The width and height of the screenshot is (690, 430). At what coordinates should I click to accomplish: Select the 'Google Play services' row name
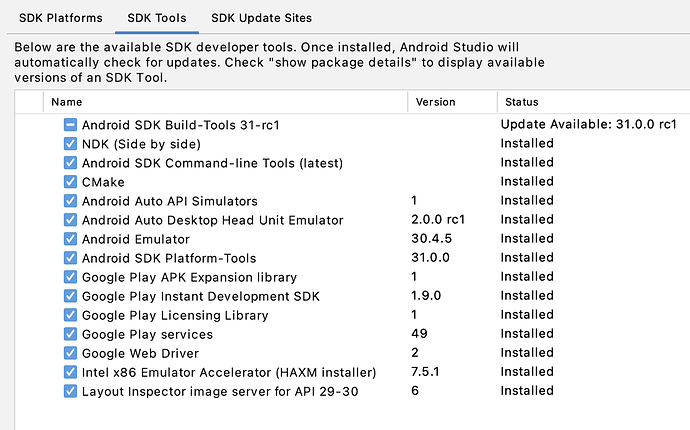(x=147, y=334)
